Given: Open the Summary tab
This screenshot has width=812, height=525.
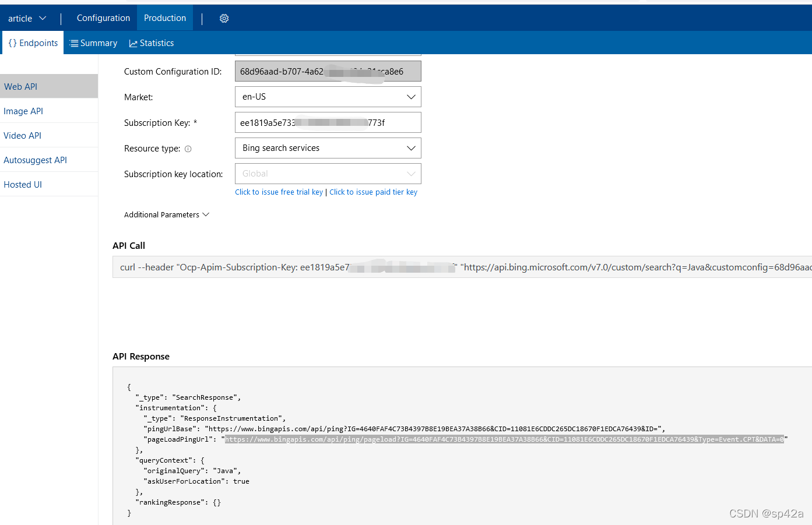Looking at the screenshot, I should (x=93, y=43).
